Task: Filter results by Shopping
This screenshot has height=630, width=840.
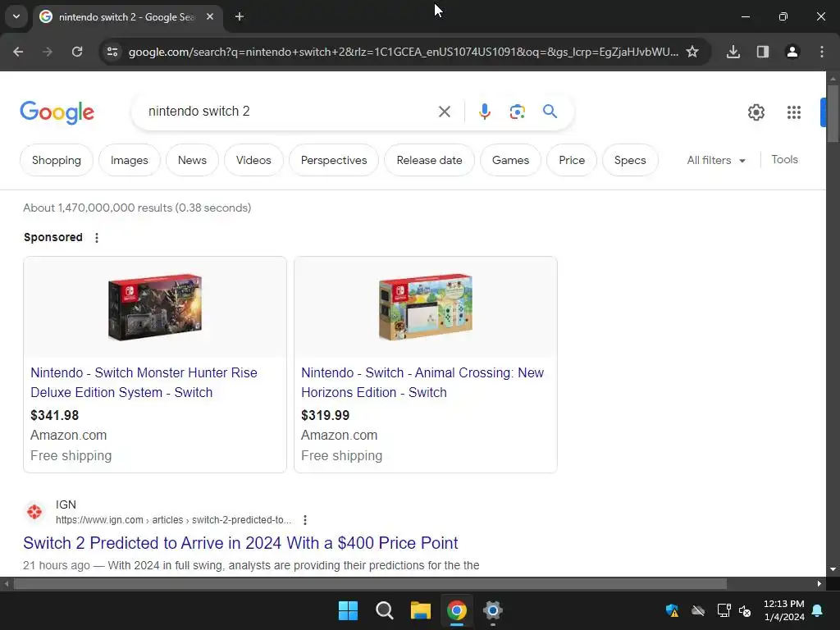Action: click(57, 160)
